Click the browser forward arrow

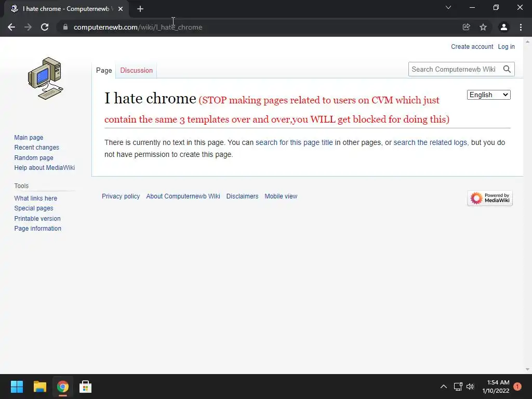[x=28, y=27]
